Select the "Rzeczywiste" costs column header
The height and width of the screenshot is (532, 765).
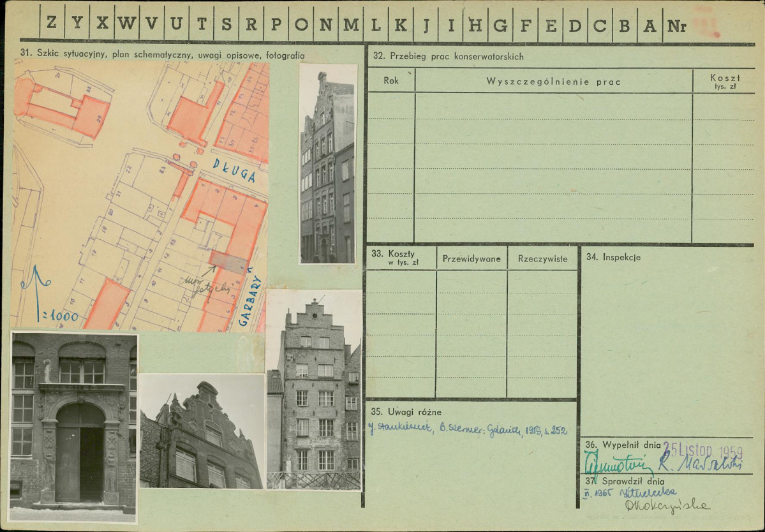tap(542, 259)
